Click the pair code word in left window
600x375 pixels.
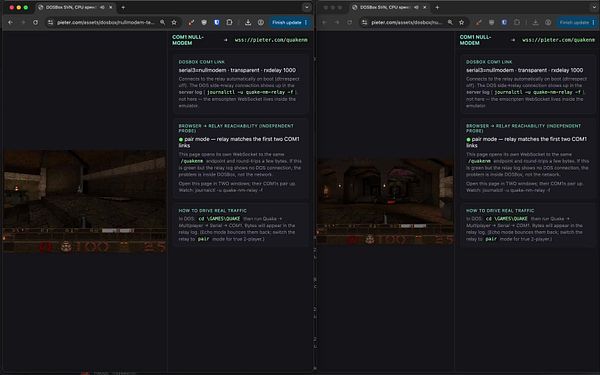tap(204, 239)
